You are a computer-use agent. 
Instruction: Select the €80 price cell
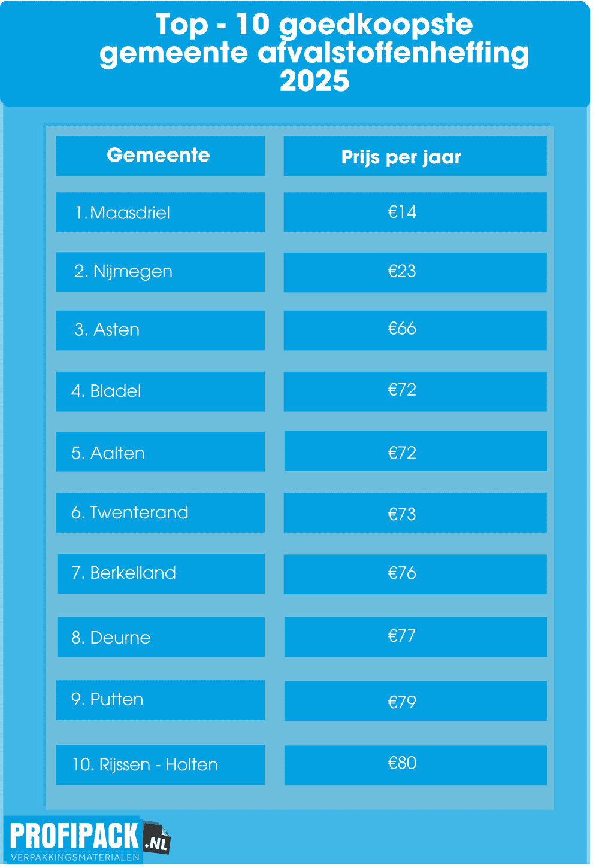[x=416, y=765]
